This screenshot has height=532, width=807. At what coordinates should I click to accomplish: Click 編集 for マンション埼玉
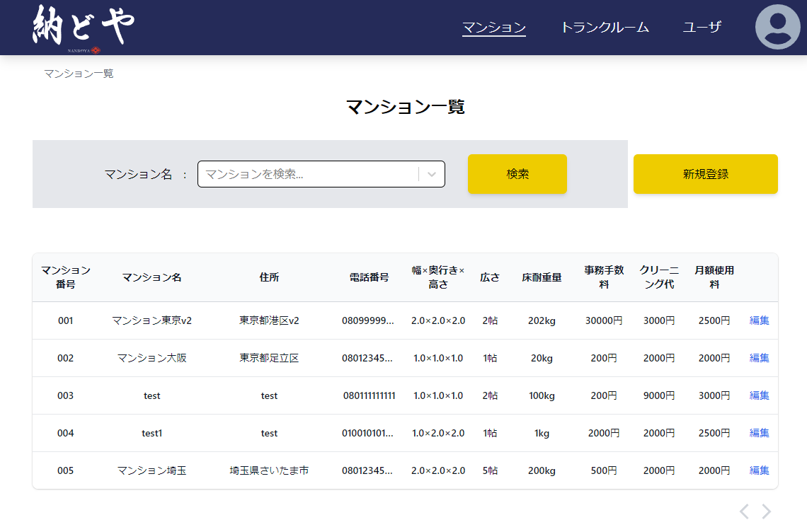point(759,470)
